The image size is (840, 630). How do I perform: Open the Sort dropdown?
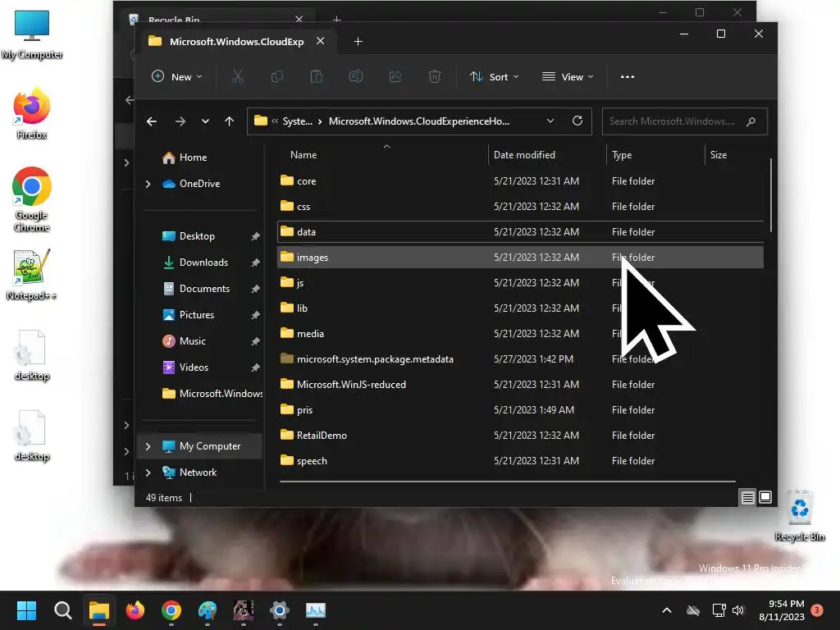point(494,76)
